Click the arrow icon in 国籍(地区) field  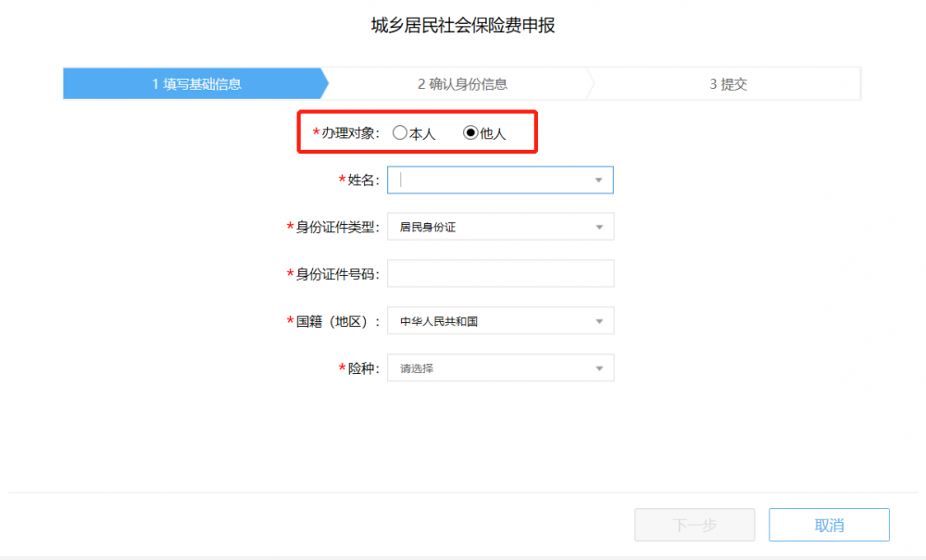tap(598, 321)
